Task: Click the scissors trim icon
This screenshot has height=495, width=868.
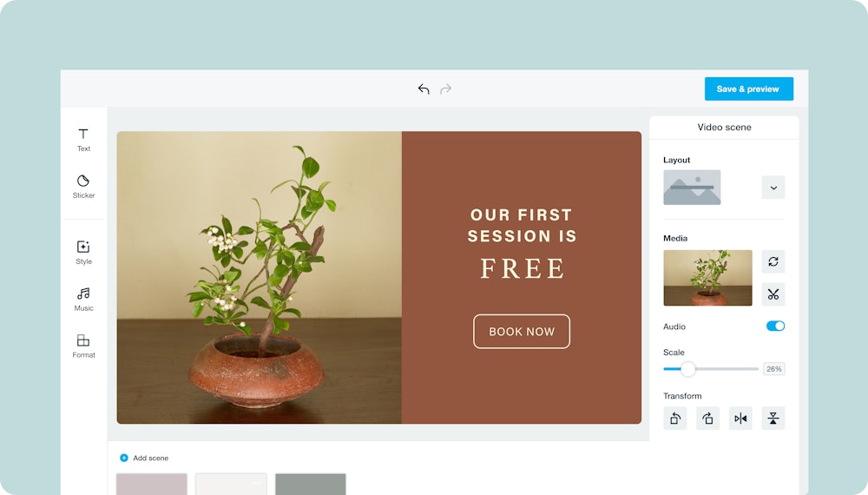Action: (x=773, y=294)
